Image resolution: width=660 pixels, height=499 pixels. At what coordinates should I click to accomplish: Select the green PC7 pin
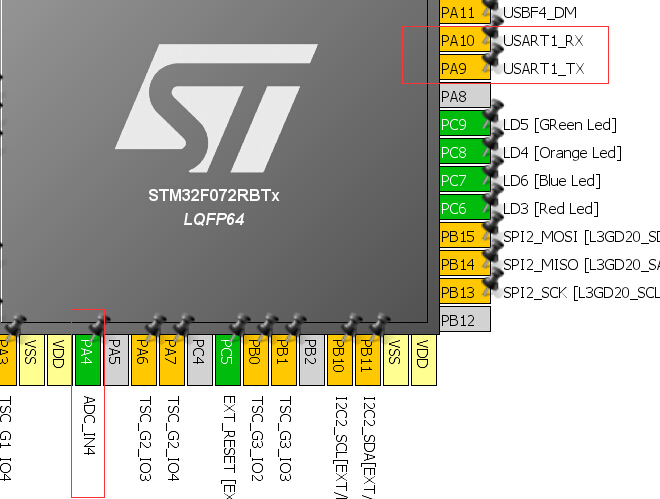click(x=465, y=180)
